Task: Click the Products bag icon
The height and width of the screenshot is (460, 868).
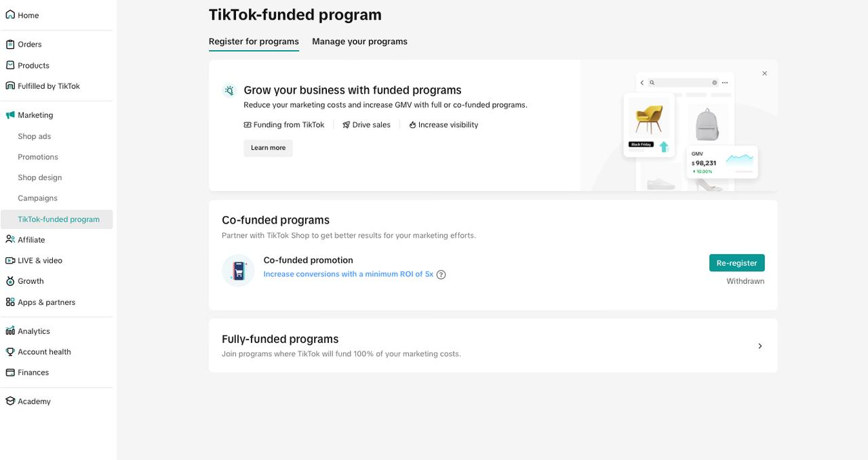Action: click(10, 66)
